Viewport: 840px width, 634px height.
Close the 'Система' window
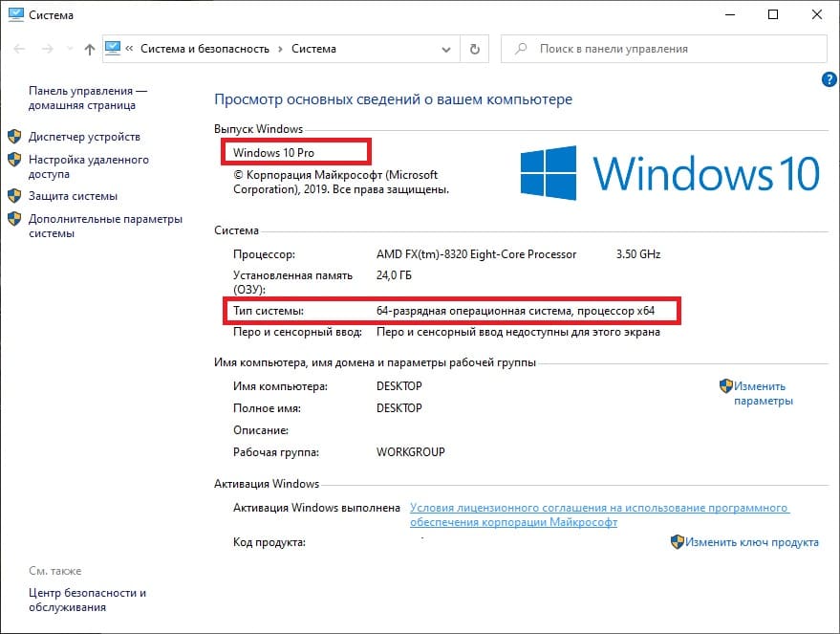816,14
